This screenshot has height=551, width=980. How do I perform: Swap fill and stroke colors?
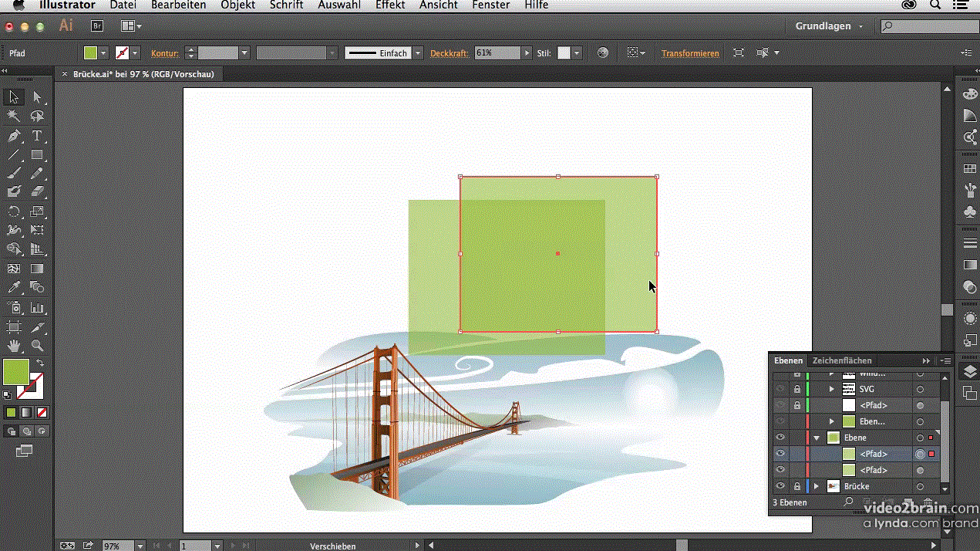tap(39, 363)
